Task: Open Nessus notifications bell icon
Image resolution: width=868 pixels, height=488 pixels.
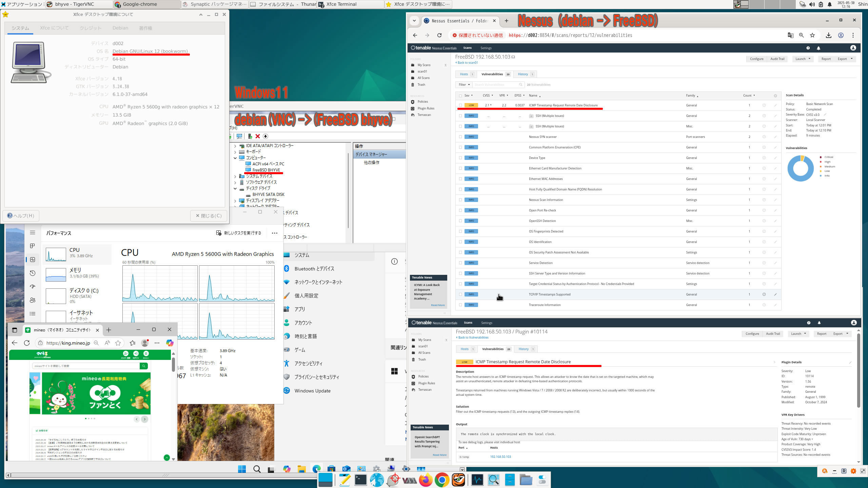Action: [818, 48]
